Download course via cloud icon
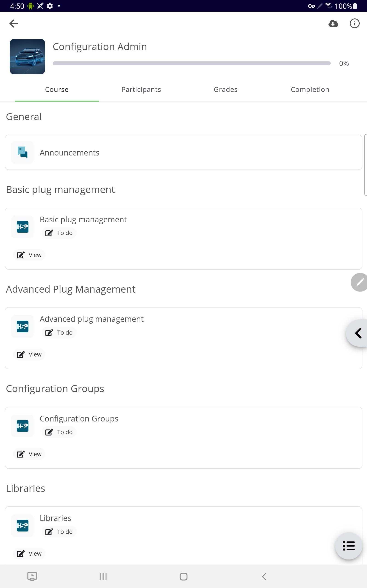The width and height of the screenshot is (367, 588). (x=333, y=24)
